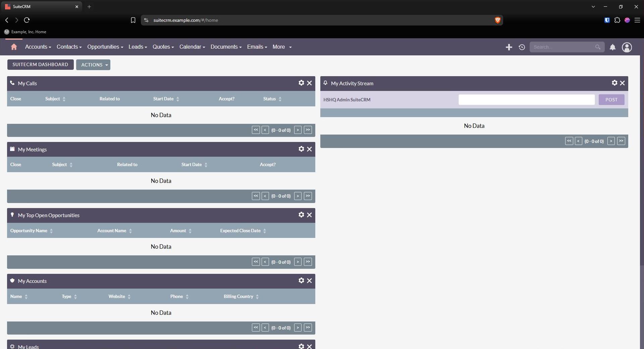Click the search magnifier icon
Viewport: 644px width, 349px height.
point(598,47)
